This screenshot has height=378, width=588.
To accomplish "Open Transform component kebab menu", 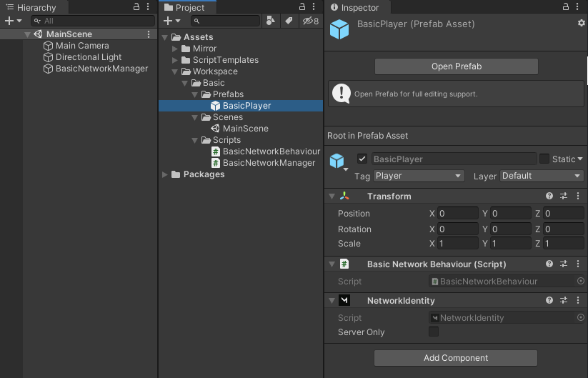I will click(x=578, y=196).
